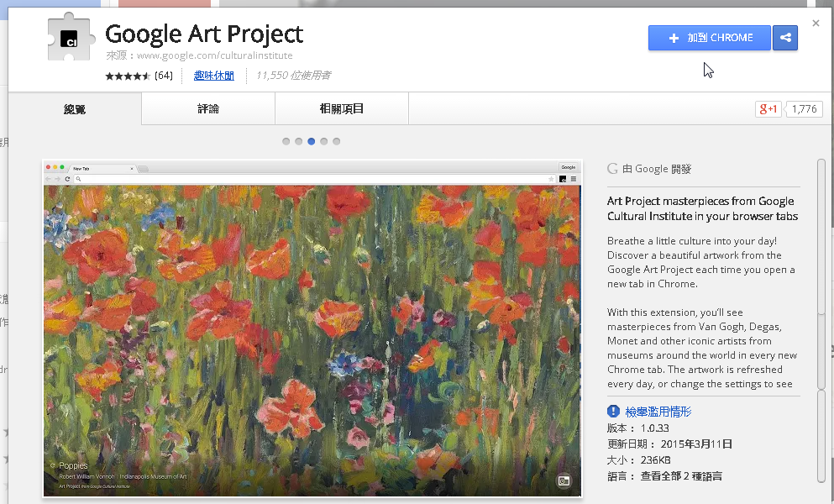Switch to the 總覽 tab
Image resolution: width=834 pixels, height=504 pixels.
75,108
